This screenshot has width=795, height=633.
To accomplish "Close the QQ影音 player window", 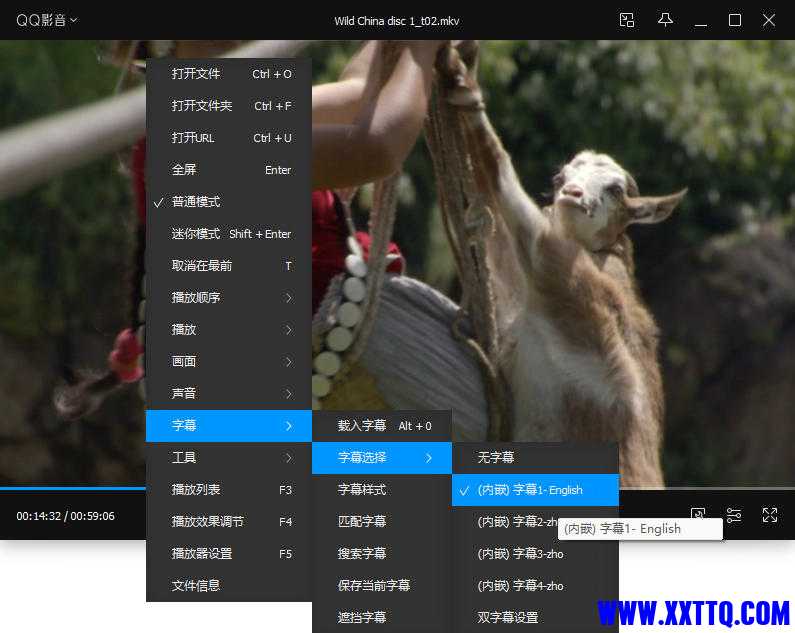I will 769,20.
